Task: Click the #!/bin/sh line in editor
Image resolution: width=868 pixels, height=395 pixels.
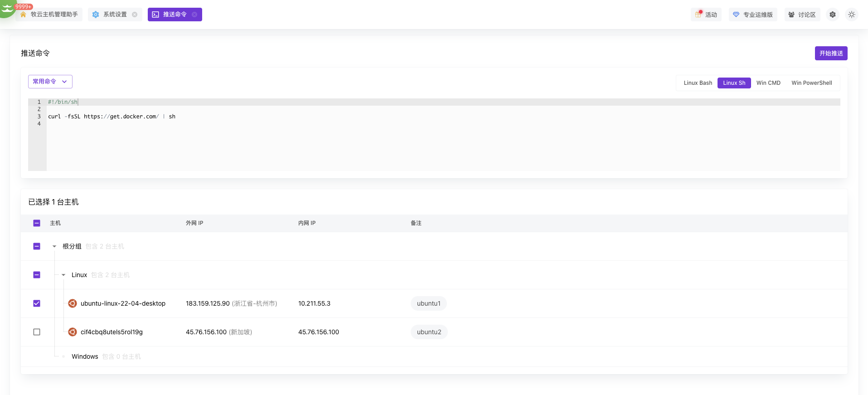Action: coord(63,102)
